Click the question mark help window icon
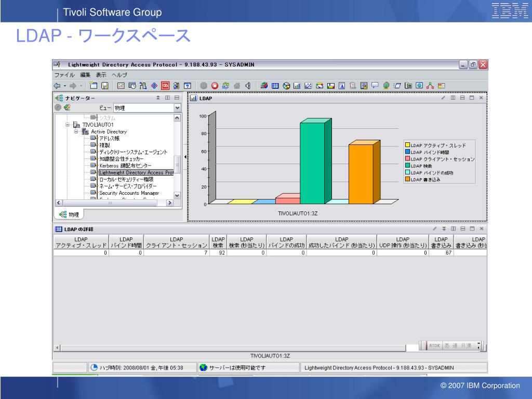The height and width of the screenshot is (399, 532). click(x=187, y=86)
